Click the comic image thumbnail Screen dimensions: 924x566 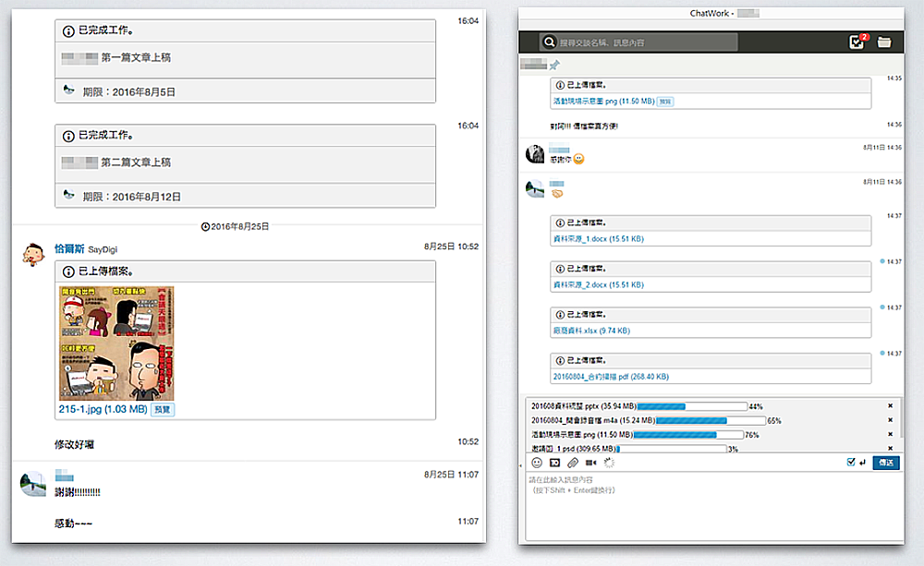[116, 343]
